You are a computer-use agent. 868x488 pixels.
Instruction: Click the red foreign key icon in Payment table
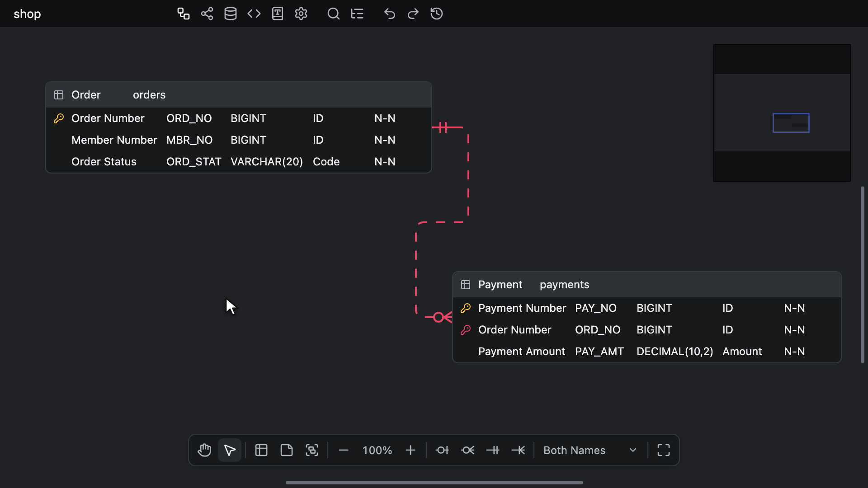[x=466, y=330]
